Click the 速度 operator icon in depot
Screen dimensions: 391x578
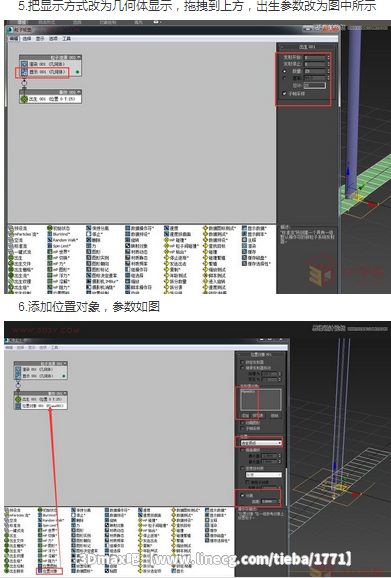pos(167,228)
